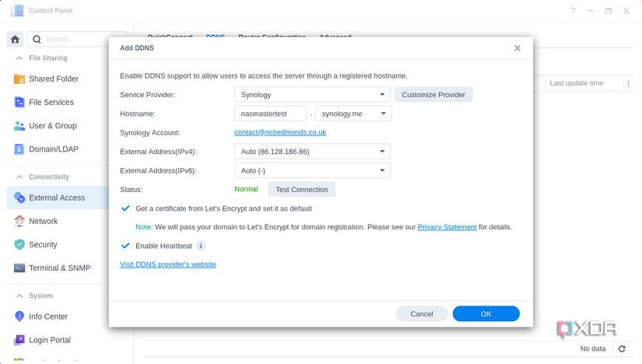Collapse the File Sharing section
The image size is (642, 364).
19,58
